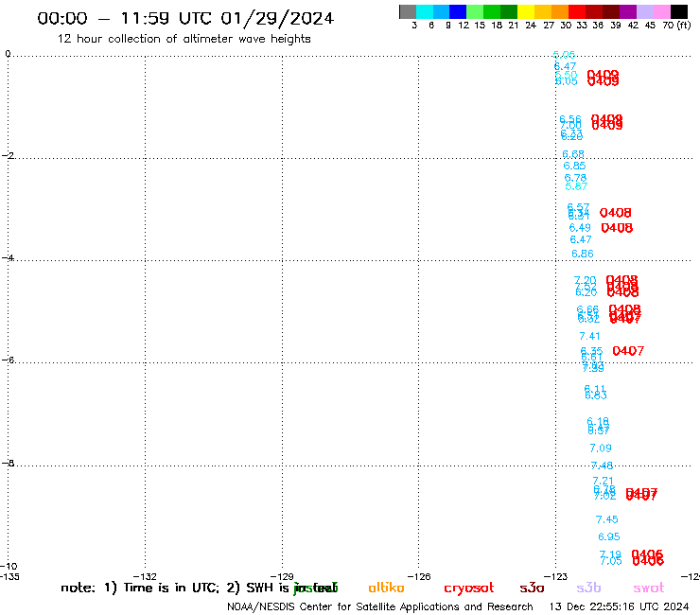Pick the pink swatch in the color scale
Image resolution: width=700 pixels, height=615 pixels.
tap(661, 11)
